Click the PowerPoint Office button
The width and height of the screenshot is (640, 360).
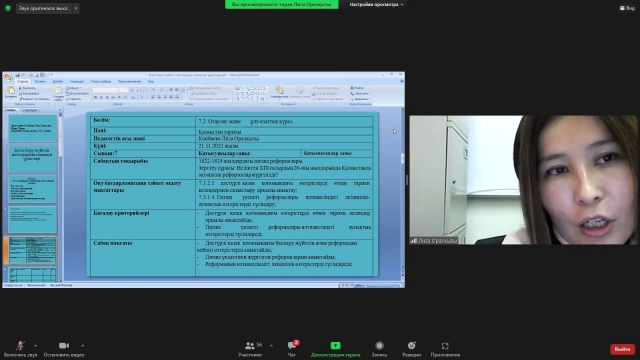coord(8,77)
